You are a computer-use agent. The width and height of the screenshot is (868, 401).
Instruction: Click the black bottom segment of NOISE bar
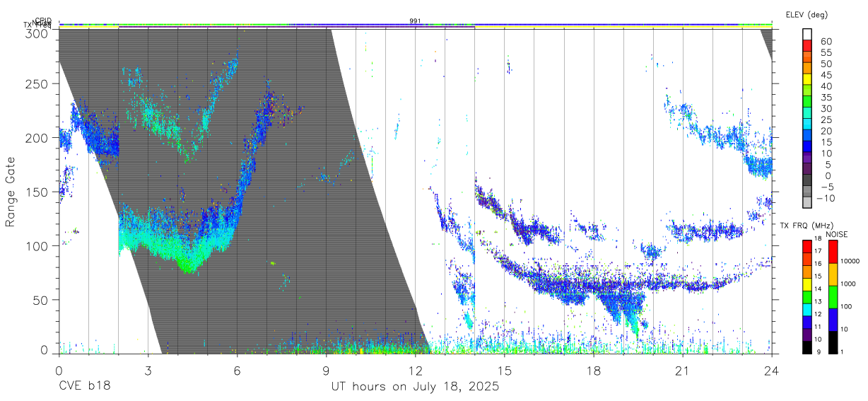click(833, 342)
